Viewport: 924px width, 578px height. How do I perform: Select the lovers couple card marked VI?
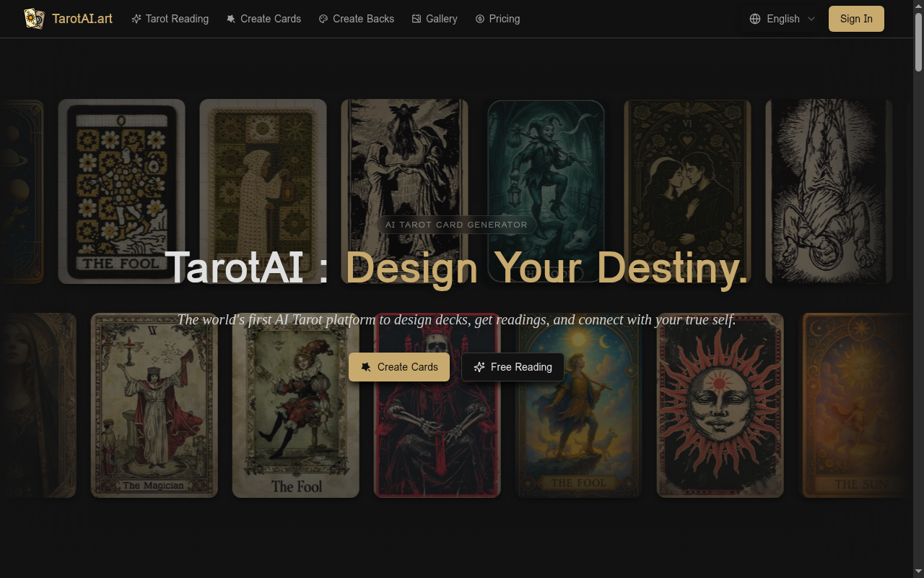pos(687,191)
